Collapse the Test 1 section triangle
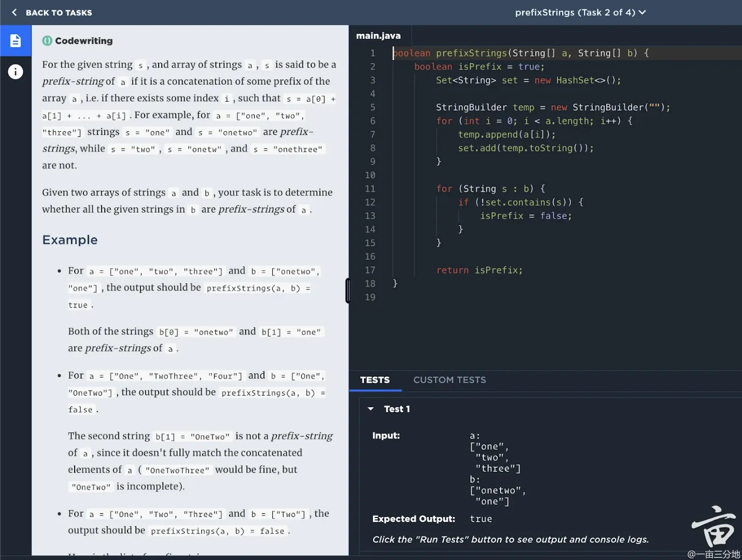 (371, 409)
